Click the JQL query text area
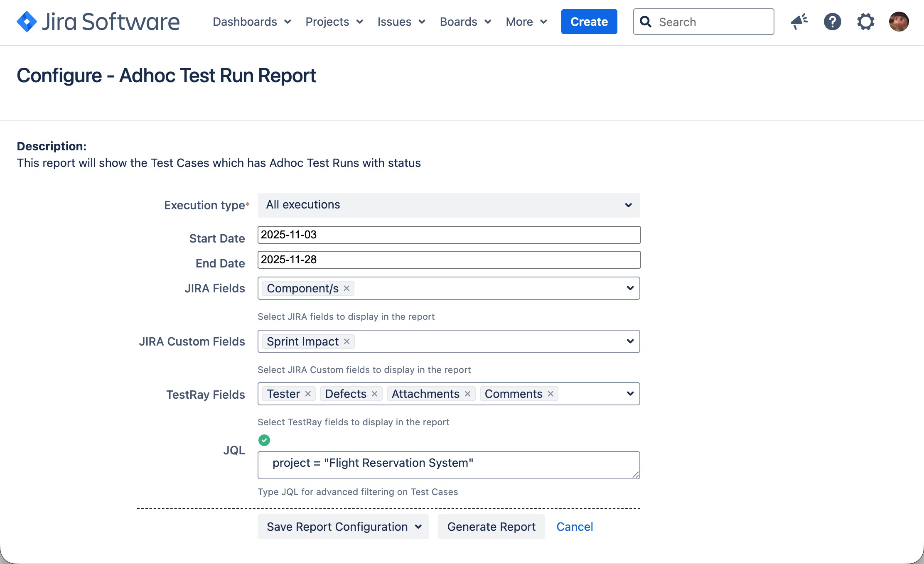 click(449, 465)
